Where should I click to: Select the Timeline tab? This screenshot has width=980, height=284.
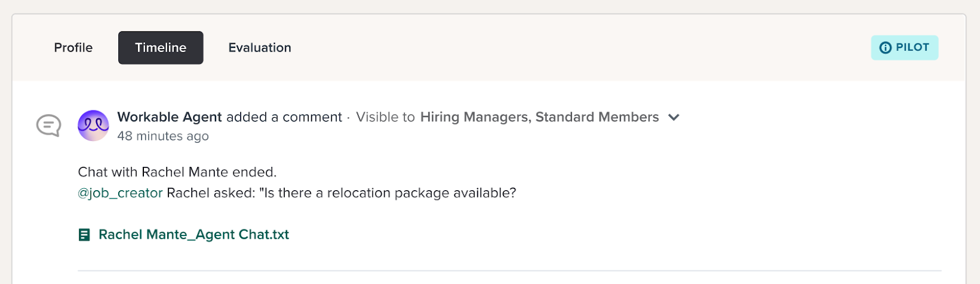(160, 48)
